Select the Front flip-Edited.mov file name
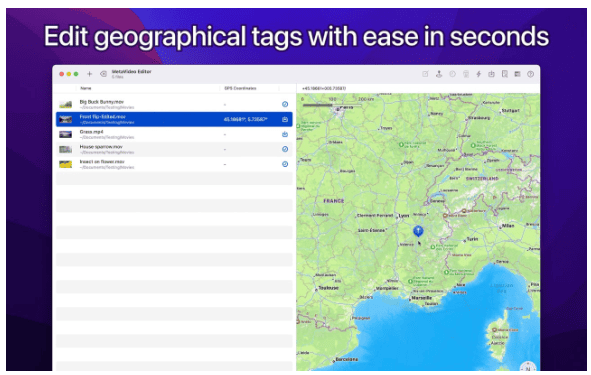Viewport: 591px width, 375px height. [103, 117]
